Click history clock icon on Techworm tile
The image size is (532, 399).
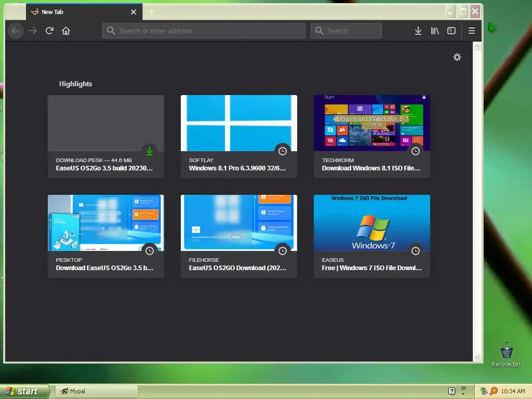pos(415,151)
